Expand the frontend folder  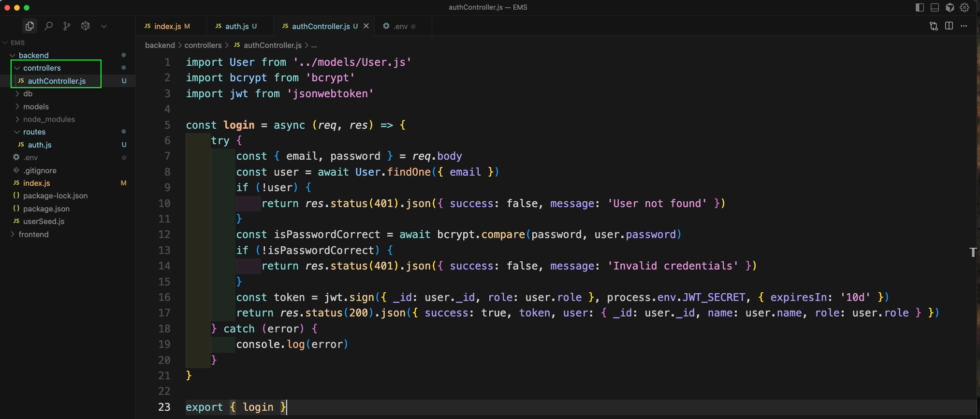point(68,234)
